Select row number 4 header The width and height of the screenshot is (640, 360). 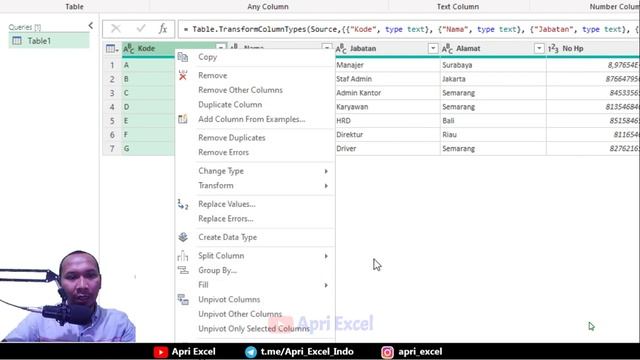tap(112, 107)
